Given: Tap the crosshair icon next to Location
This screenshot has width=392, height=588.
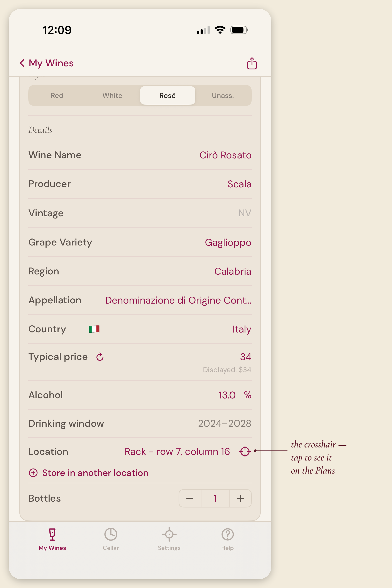Looking at the screenshot, I should [x=245, y=451].
